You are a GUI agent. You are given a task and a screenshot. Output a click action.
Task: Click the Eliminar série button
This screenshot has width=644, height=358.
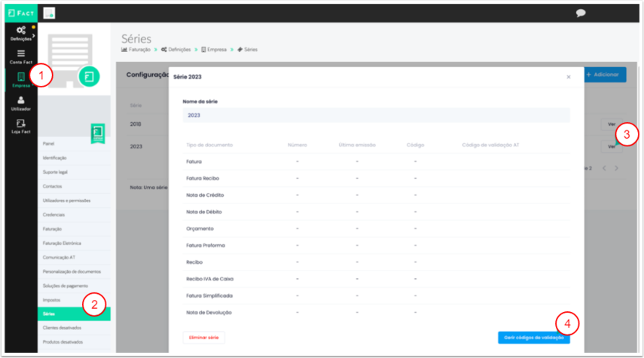tap(203, 338)
